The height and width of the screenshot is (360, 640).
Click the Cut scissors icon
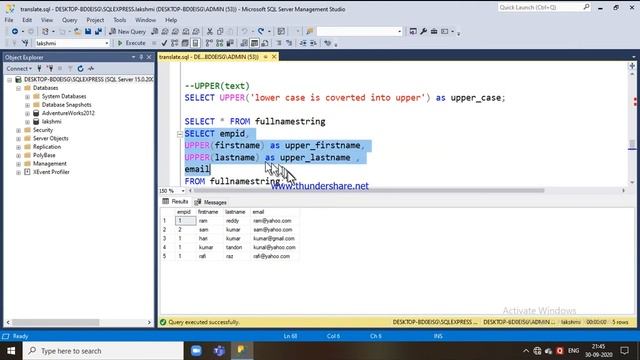click(210, 31)
